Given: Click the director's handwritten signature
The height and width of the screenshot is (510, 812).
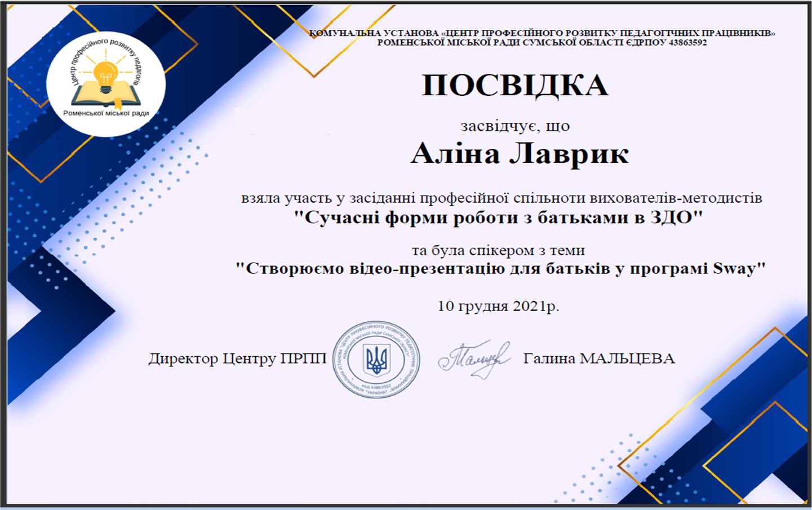Looking at the screenshot, I should coord(474,358).
